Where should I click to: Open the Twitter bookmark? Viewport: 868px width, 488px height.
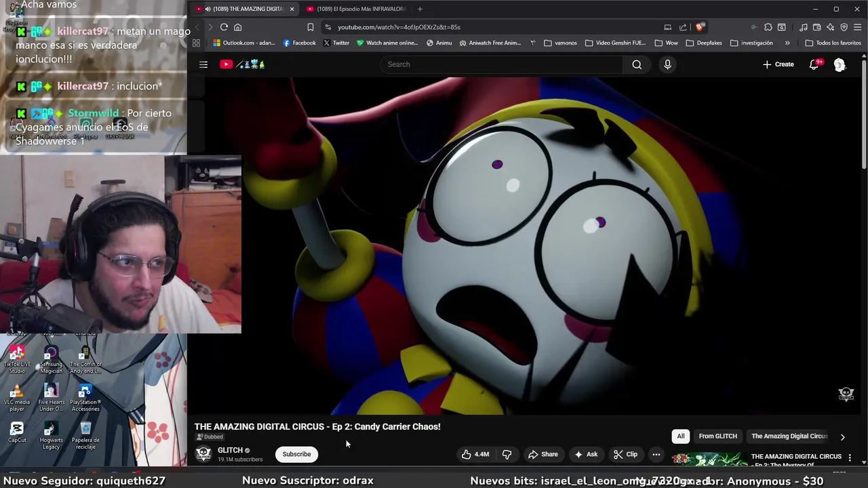[336, 43]
